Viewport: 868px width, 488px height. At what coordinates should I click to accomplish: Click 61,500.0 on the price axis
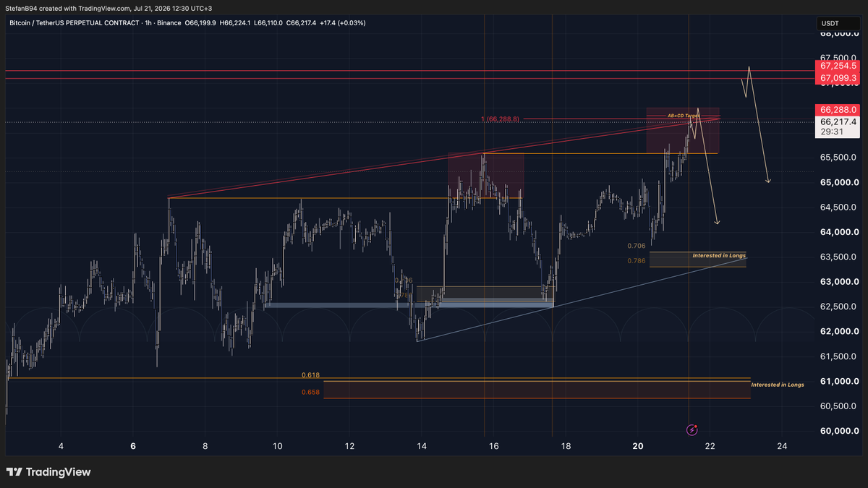(840, 356)
